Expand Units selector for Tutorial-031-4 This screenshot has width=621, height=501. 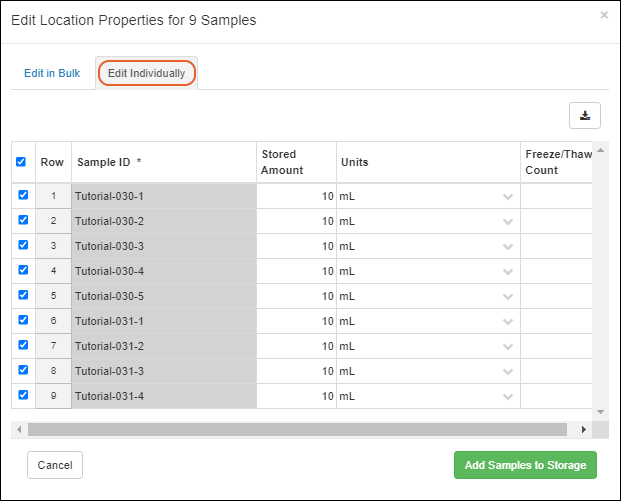[508, 396]
